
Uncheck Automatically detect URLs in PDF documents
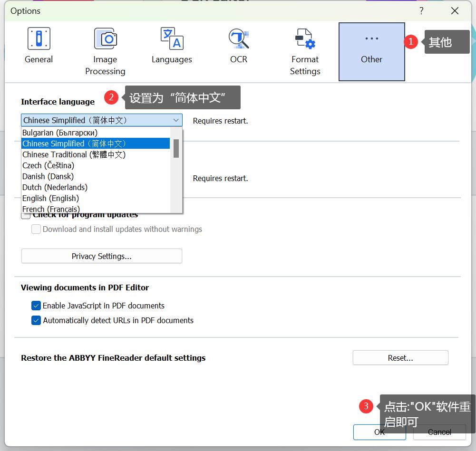36,320
